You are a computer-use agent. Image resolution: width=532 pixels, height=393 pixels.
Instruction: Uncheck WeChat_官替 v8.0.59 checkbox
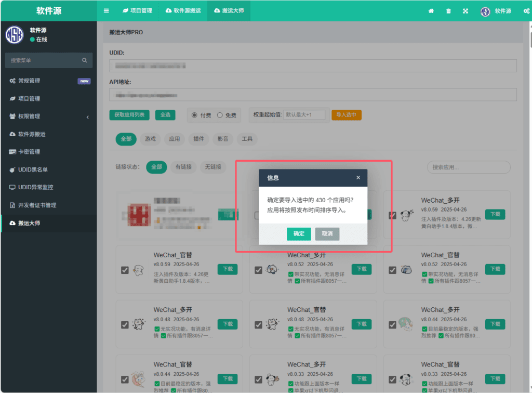point(125,270)
